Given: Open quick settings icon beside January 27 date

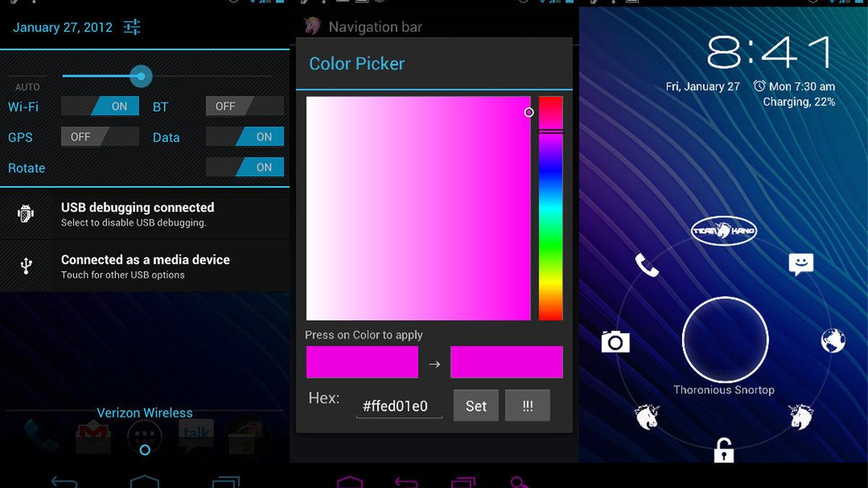Looking at the screenshot, I should coord(132,27).
